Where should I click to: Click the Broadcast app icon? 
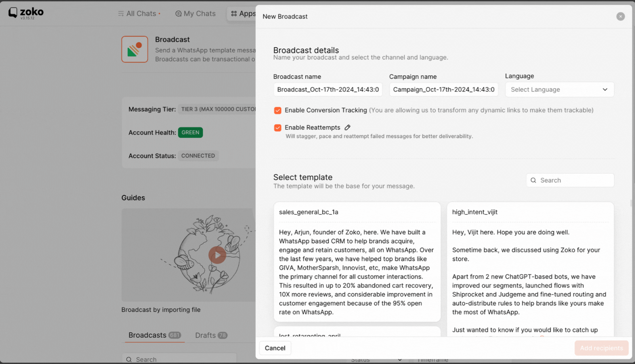point(135,49)
